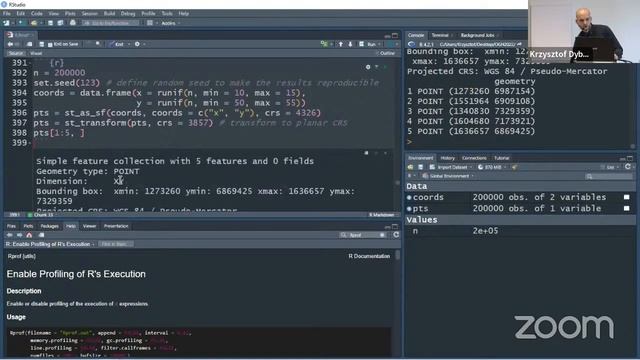The width and height of the screenshot is (640, 360).
Task: Click the Knit button
Action: (x=117, y=44)
